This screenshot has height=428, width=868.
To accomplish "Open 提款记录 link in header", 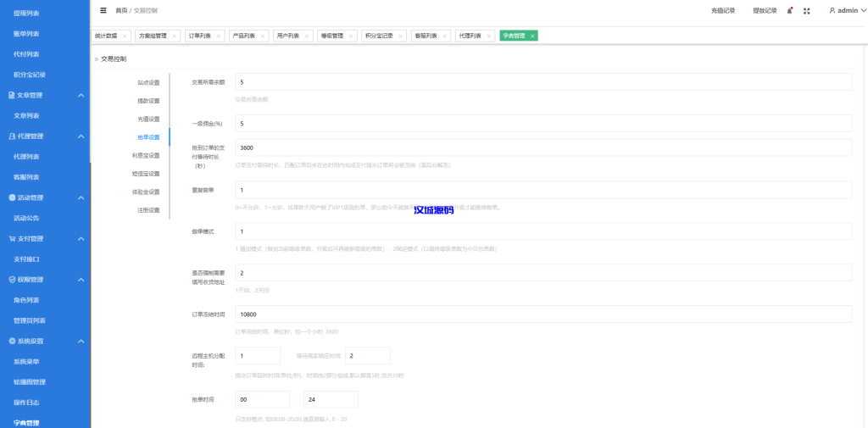I will (x=765, y=10).
